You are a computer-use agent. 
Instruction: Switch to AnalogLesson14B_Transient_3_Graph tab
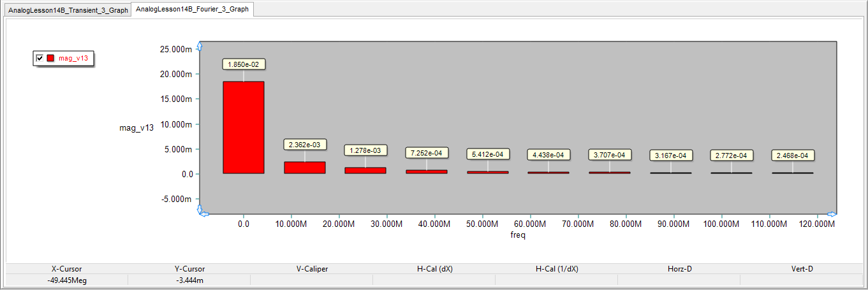(68, 11)
